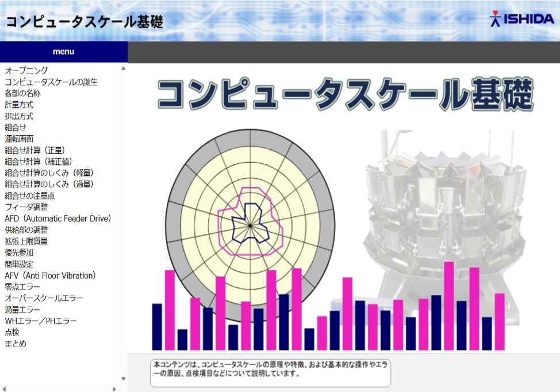The image size is (560, 392).
Task: Click the menu's horizontal scroll left arrow
Action: click(x=4, y=389)
